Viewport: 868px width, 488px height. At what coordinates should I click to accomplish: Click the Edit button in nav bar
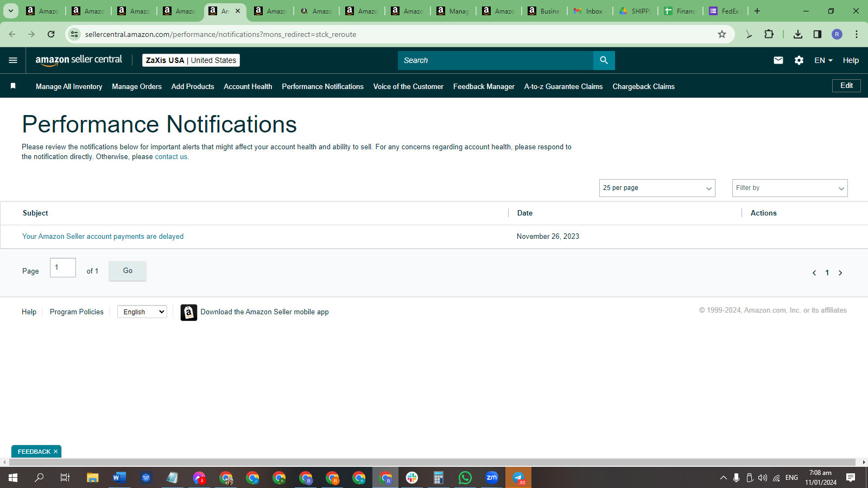846,86
